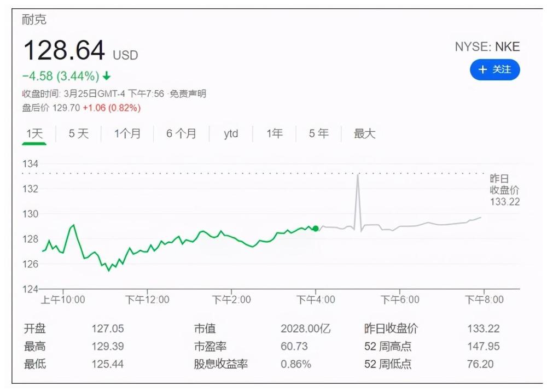Switch to the 5 天 tab
This screenshot has height=392, width=547.
coord(78,133)
